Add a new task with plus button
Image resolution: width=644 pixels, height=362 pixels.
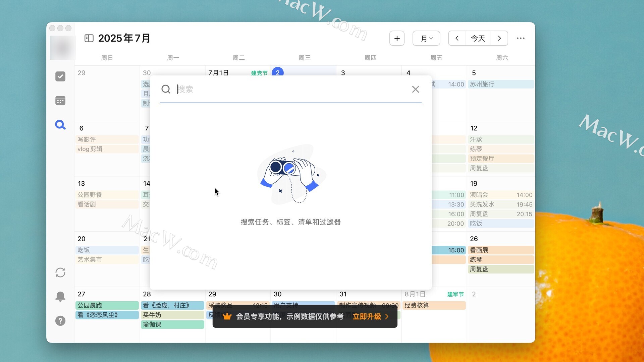coord(397,38)
